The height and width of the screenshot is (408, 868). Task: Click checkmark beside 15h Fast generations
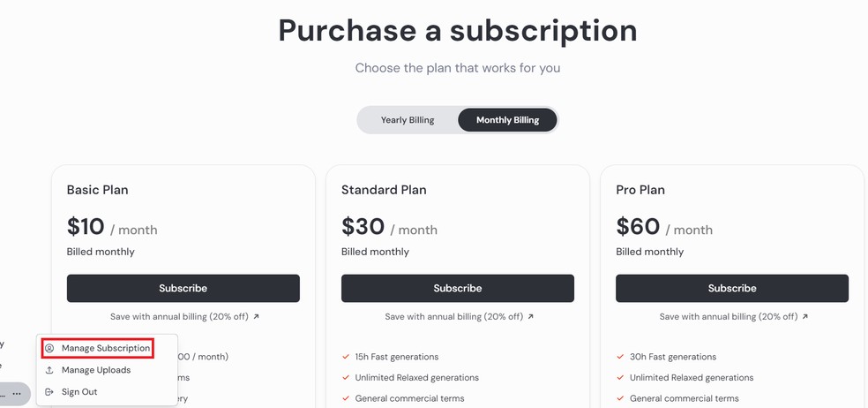[x=346, y=357]
